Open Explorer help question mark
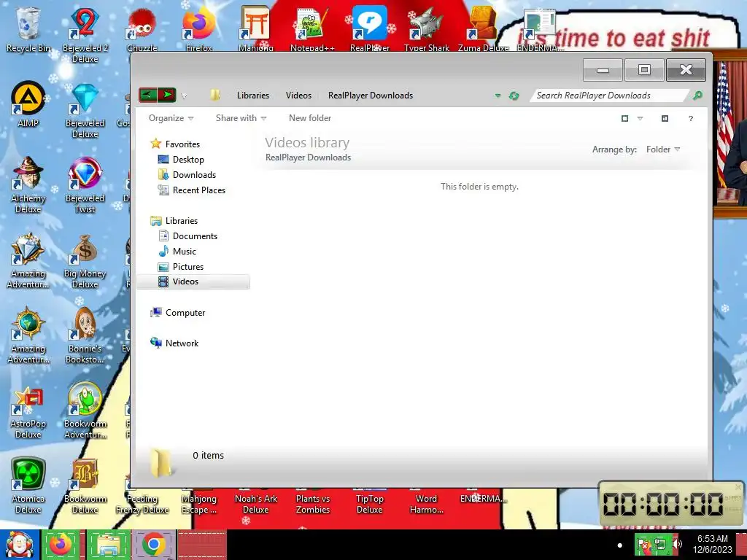This screenshot has width=747, height=560. pos(690,119)
